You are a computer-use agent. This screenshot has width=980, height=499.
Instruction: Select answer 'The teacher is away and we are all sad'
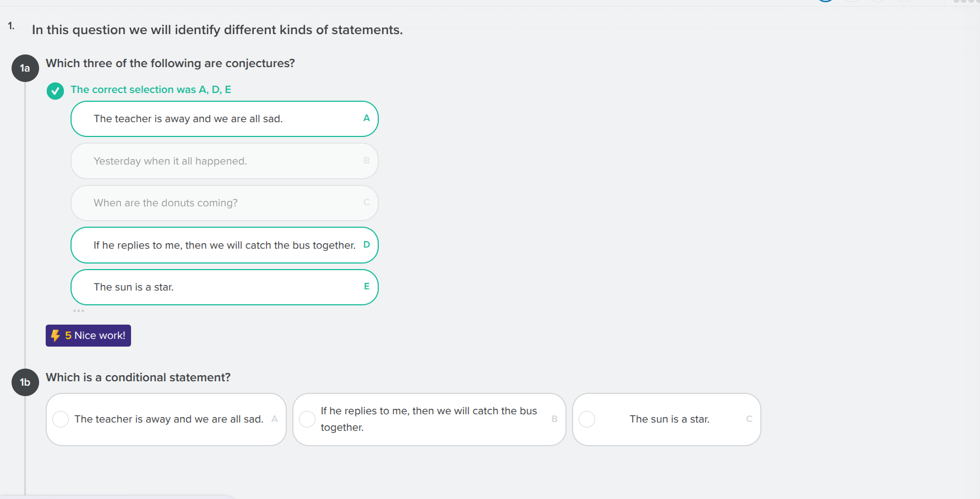224,118
